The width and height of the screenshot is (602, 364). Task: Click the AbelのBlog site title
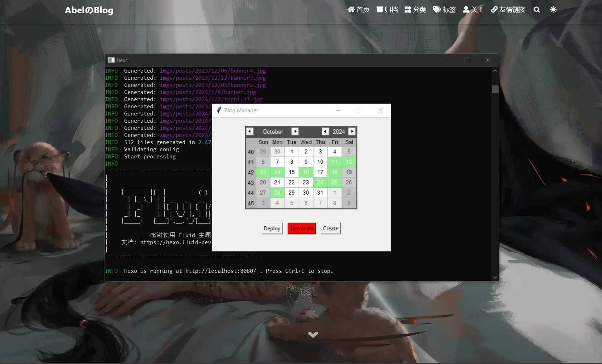pyautogui.click(x=89, y=10)
